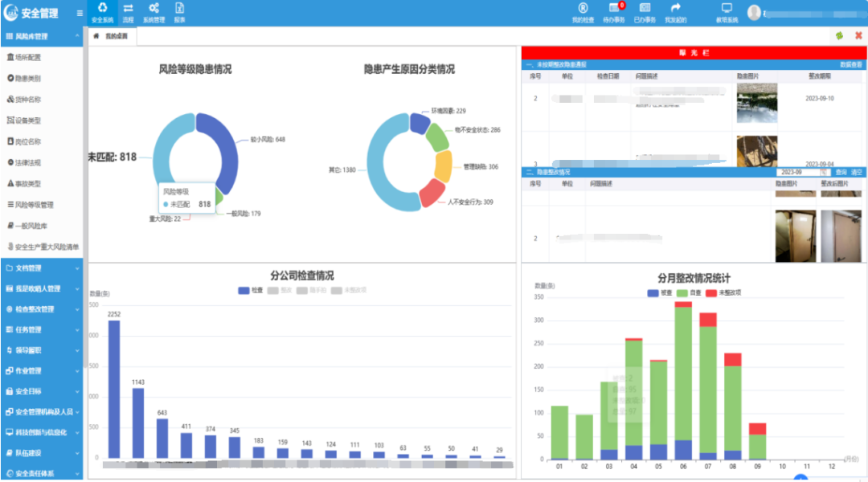Open the 流程 module in the top navigation

pos(127,10)
